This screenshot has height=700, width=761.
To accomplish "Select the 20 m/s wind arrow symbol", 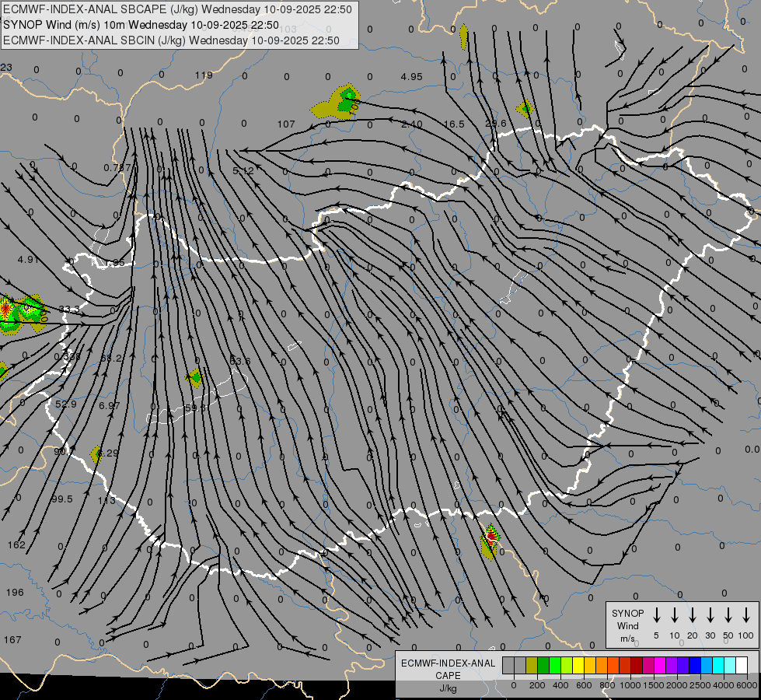I will coord(693,615).
